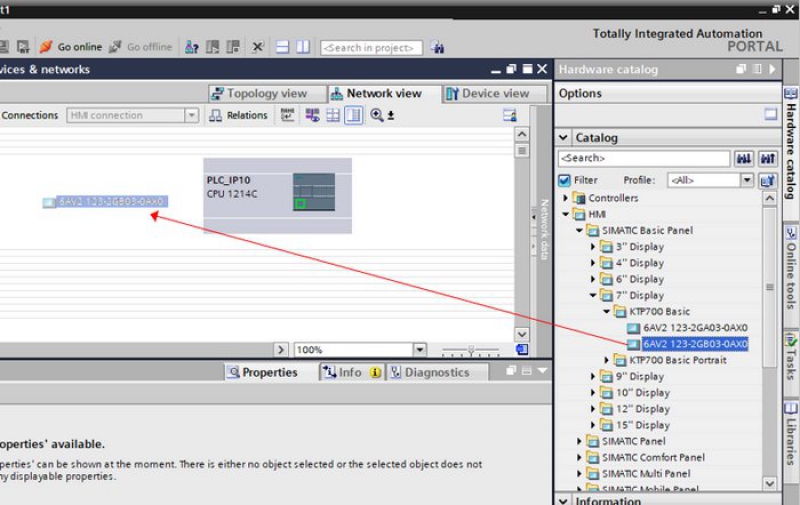The image size is (800, 505).
Task: Toggle the Filter checkbox in catalog
Action: tap(564, 180)
